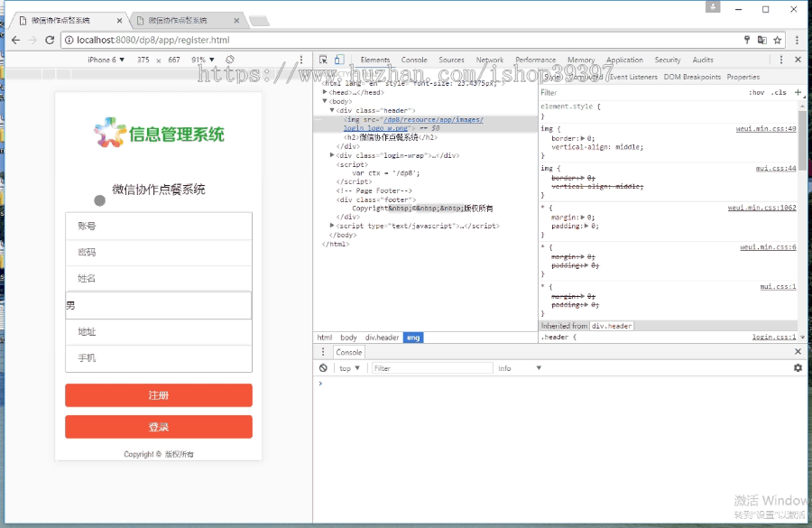Open the Security tab
Viewport: 812px width, 528px height.
click(668, 60)
